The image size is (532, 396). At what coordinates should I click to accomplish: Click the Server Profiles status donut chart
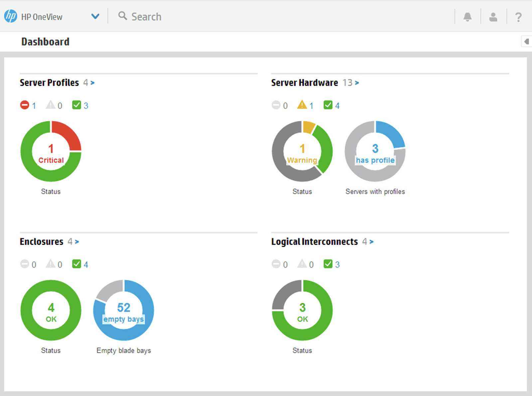click(x=51, y=151)
